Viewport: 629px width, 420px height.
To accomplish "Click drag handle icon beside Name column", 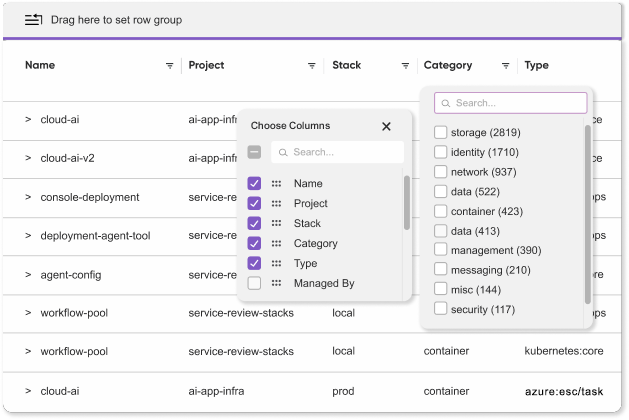I will click(276, 184).
